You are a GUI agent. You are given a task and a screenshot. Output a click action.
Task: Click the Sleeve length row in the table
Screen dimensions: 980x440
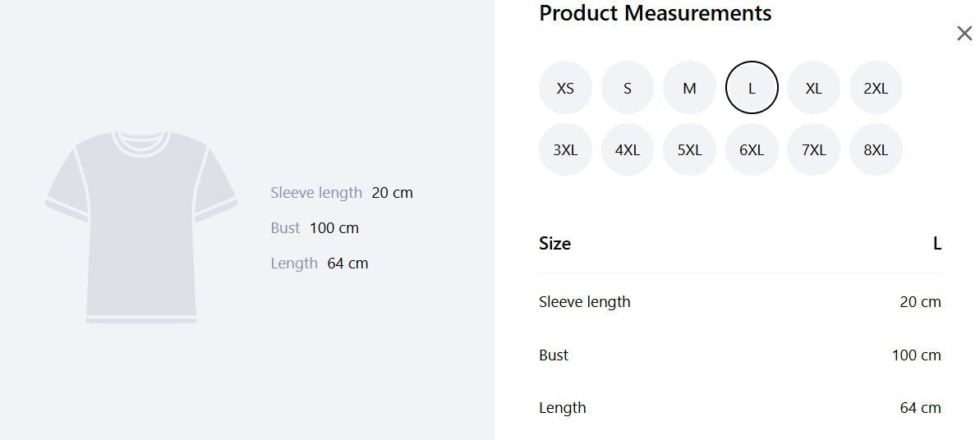click(740, 302)
